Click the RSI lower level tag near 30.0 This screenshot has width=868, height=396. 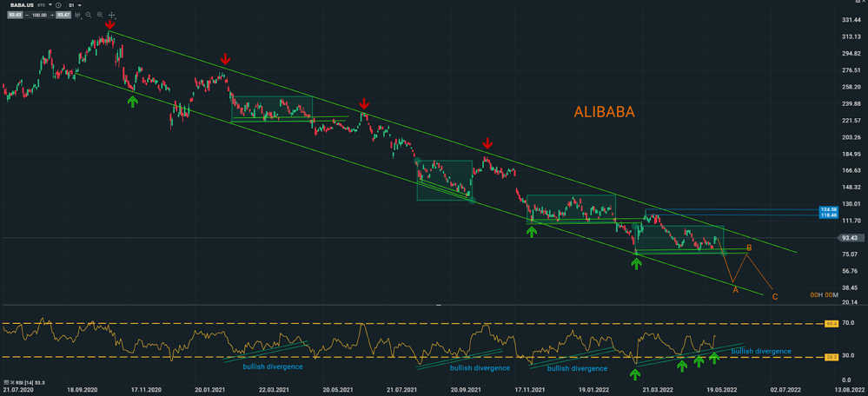pos(831,358)
